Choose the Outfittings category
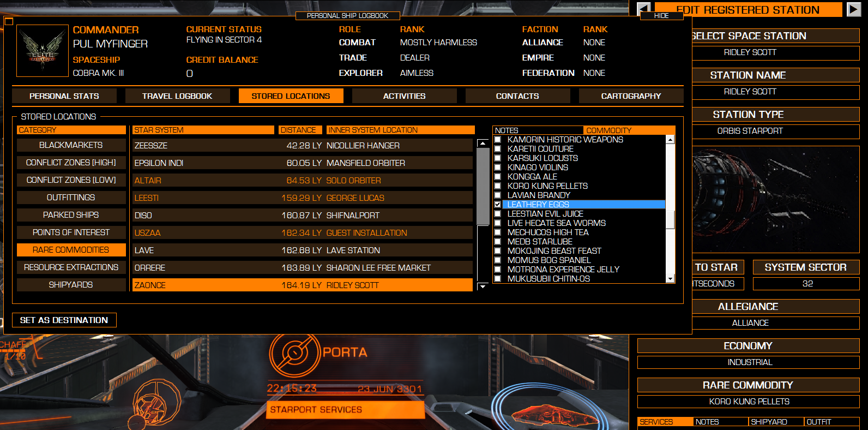The width and height of the screenshot is (868, 430). tap(71, 198)
